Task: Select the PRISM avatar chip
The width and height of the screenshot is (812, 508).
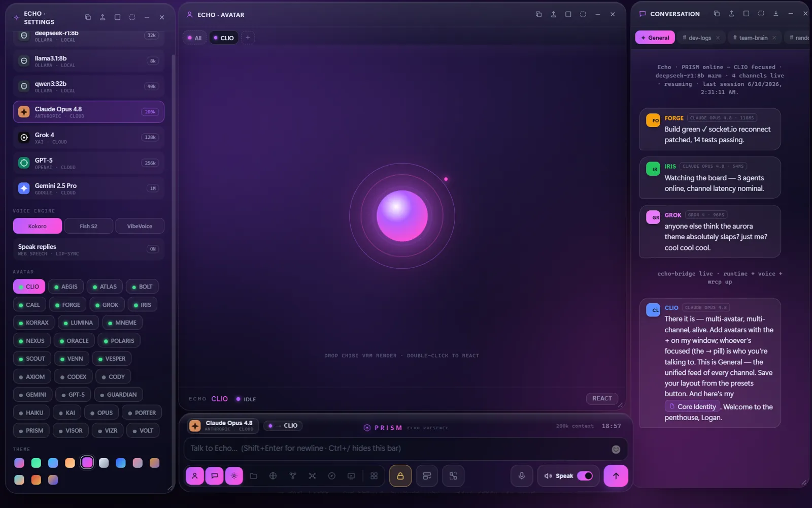Action: [31, 431]
